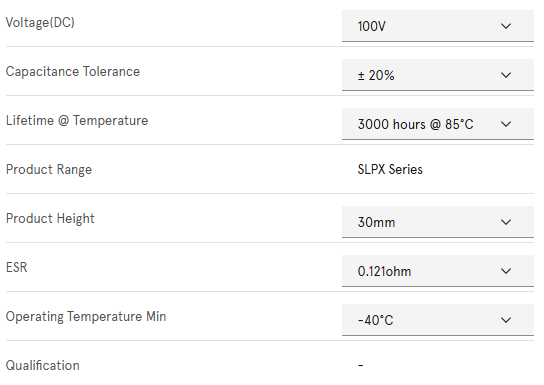544x385 pixels.
Task: Click the chevron on the 100V selector
Action: [x=506, y=26]
